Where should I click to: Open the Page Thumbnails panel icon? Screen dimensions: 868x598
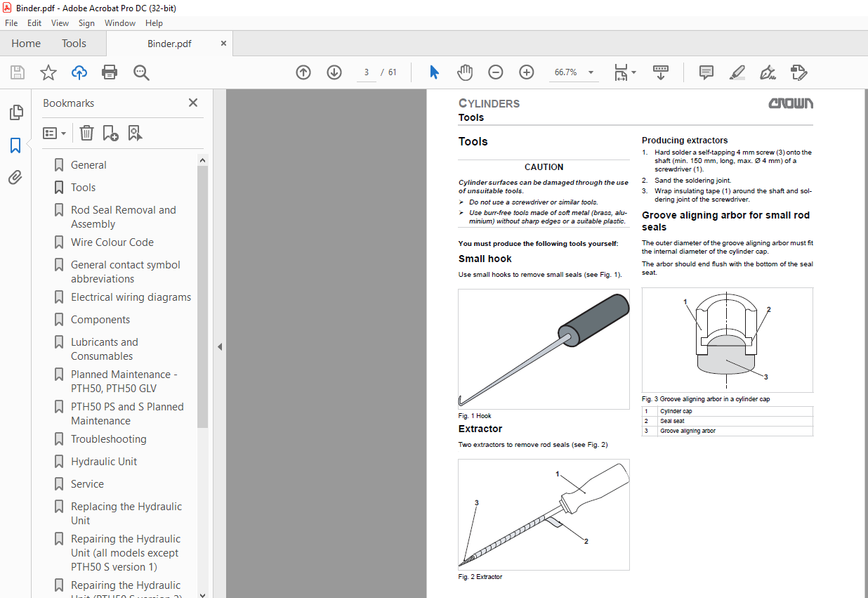15,112
